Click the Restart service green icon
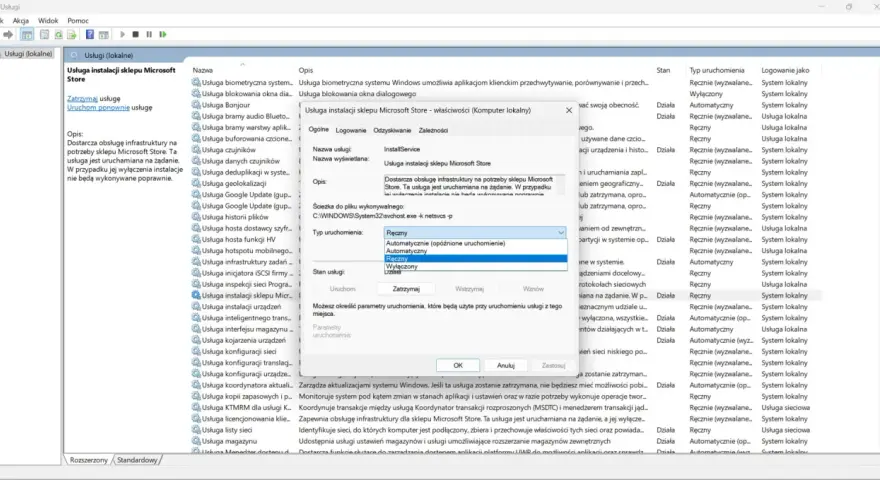This screenshot has width=880, height=480. [x=163, y=35]
